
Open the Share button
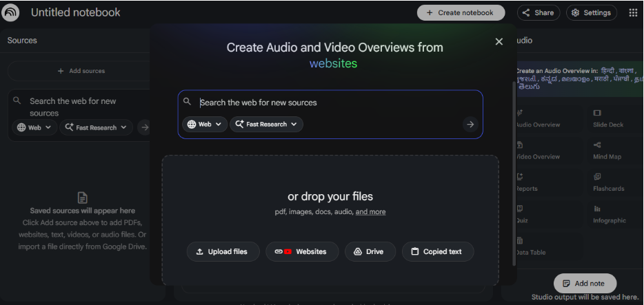pos(538,12)
